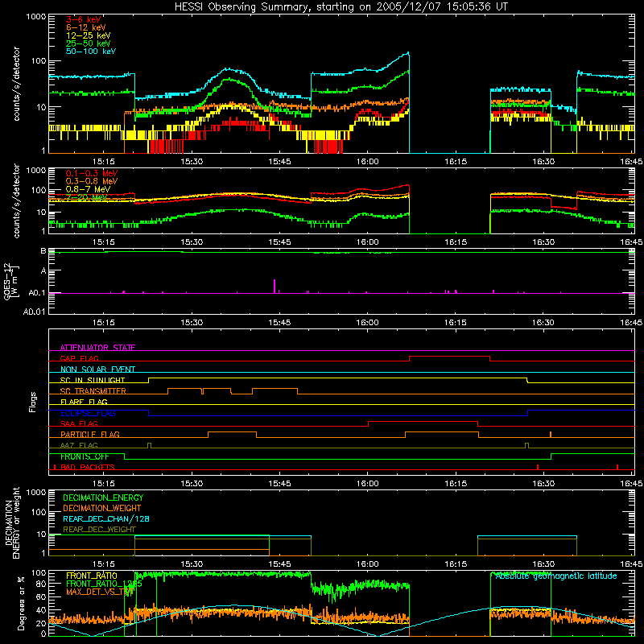Click the Absolute geomagnetic latitude label
This screenshot has height=644, width=644.
pyautogui.click(x=556, y=576)
